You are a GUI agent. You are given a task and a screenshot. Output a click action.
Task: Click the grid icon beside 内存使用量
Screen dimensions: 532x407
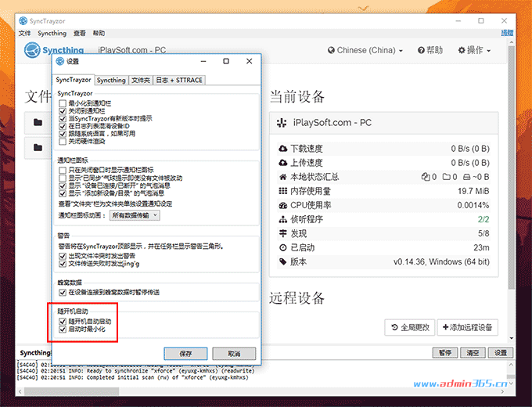point(283,191)
